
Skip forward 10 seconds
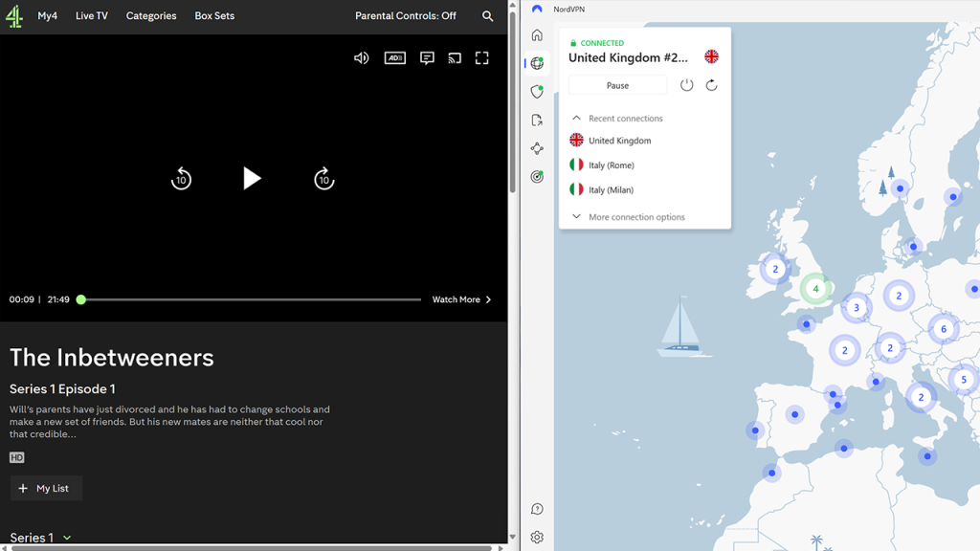pos(323,179)
